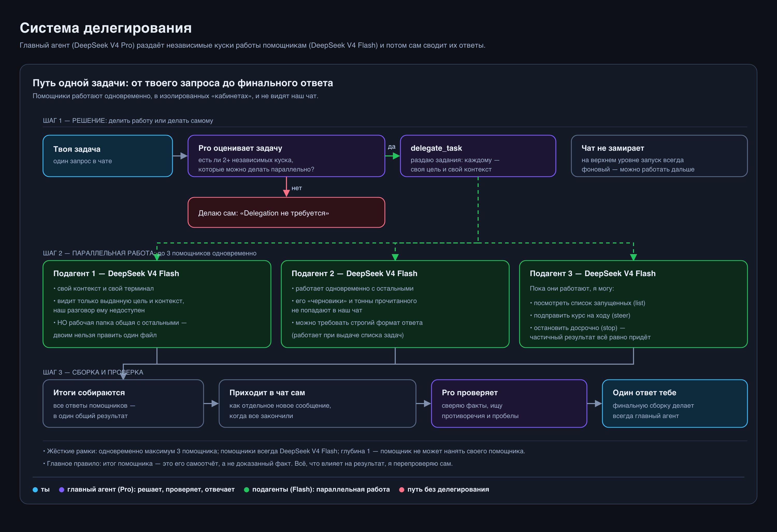The image size is (777, 532).
Task: Click the "да" arrow label
Action: point(392,146)
